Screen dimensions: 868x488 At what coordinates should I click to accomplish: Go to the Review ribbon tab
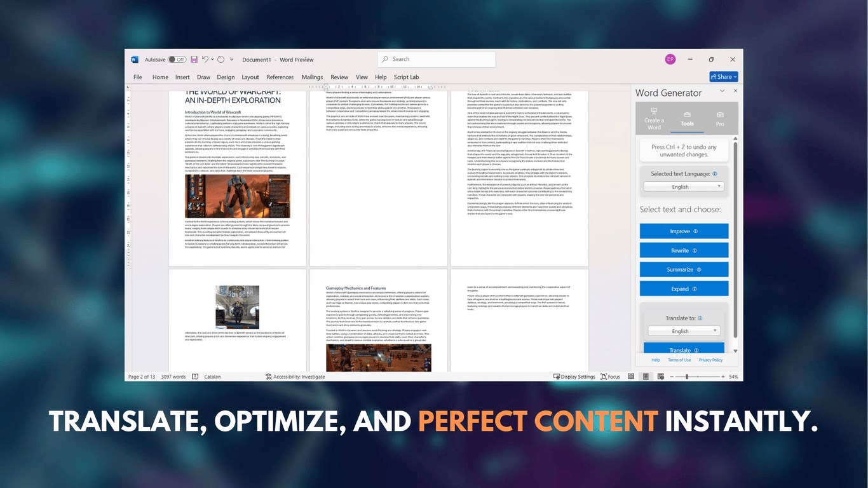(339, 78)
